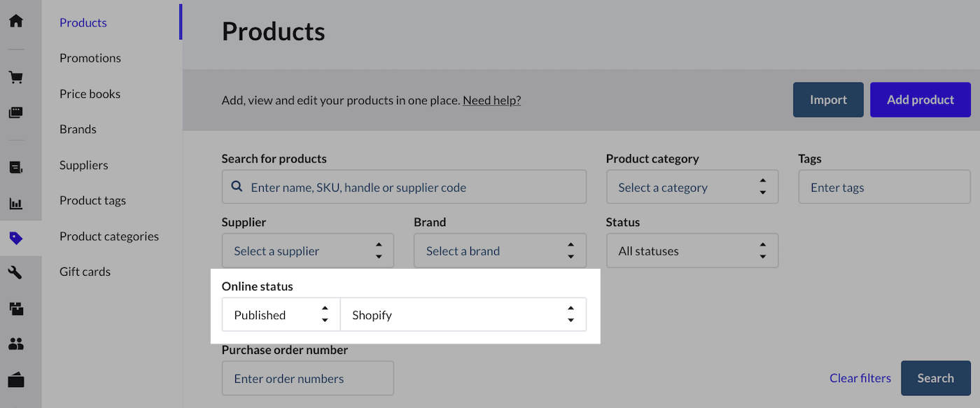The height and width of the screenshot is (408, 980).
Task: Click the bar chart Reporting icon
Action: click(15, 204)
